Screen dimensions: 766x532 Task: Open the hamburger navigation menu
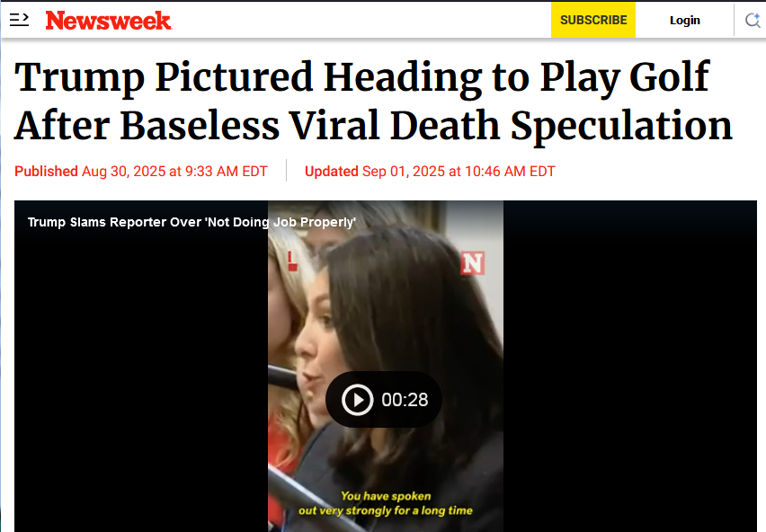point(19,20)
